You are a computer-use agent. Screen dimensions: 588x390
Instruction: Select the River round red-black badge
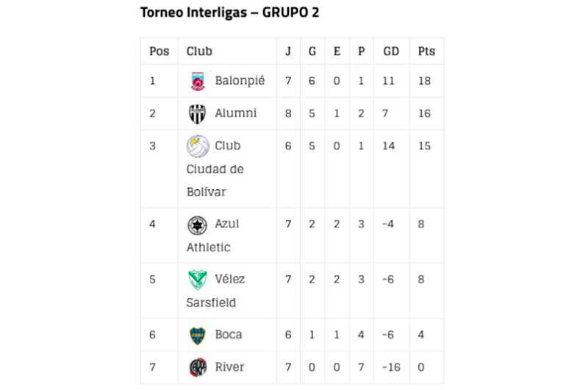point(198,367)
